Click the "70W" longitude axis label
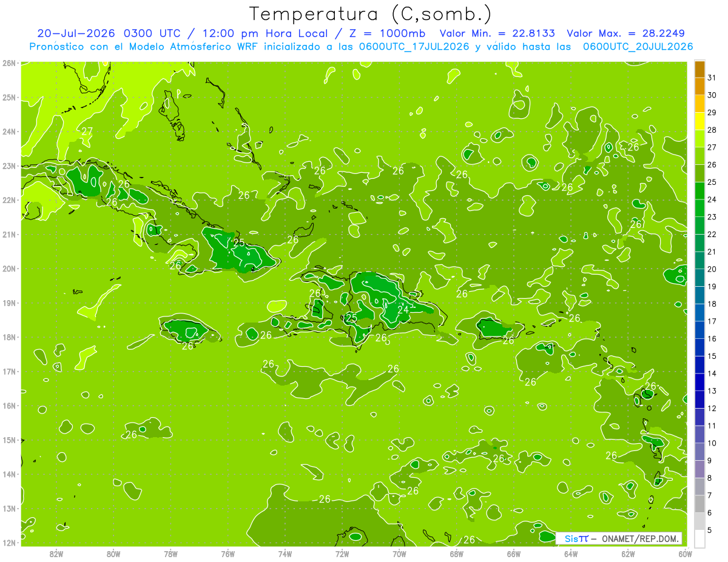 pyautogui.click(x=399, y=554)
